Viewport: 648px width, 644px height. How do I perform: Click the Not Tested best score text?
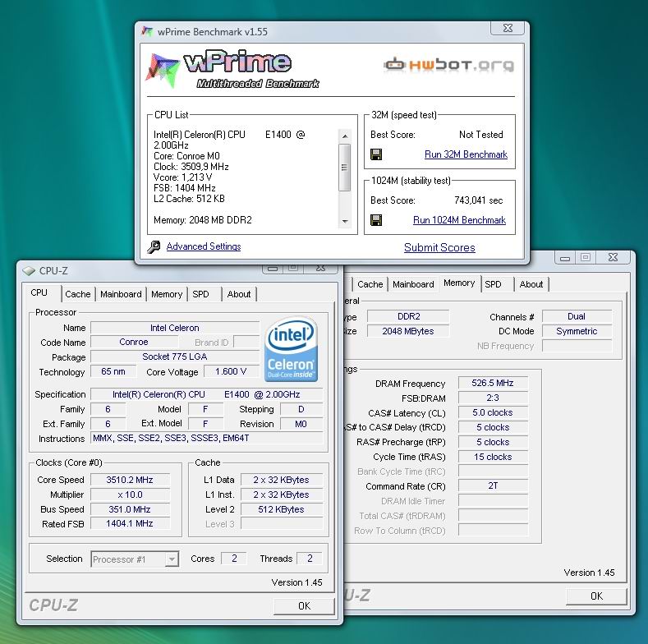coord(481,135)
